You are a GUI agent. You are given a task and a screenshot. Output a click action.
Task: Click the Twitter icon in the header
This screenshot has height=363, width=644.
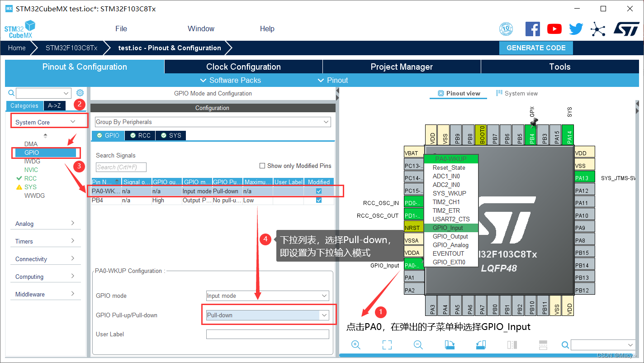tap(576, 29)
